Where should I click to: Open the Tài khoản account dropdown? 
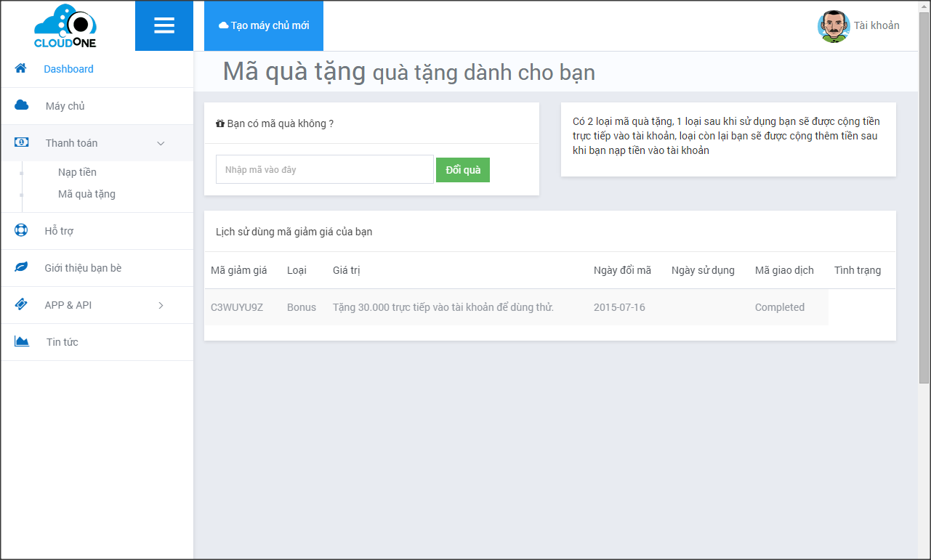click(876, 25)
